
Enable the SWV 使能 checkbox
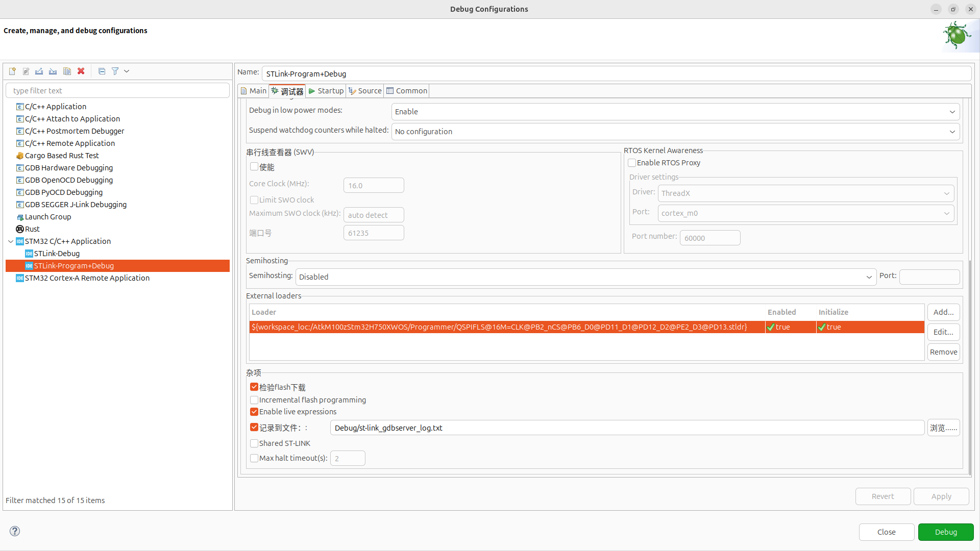point(254,167)
